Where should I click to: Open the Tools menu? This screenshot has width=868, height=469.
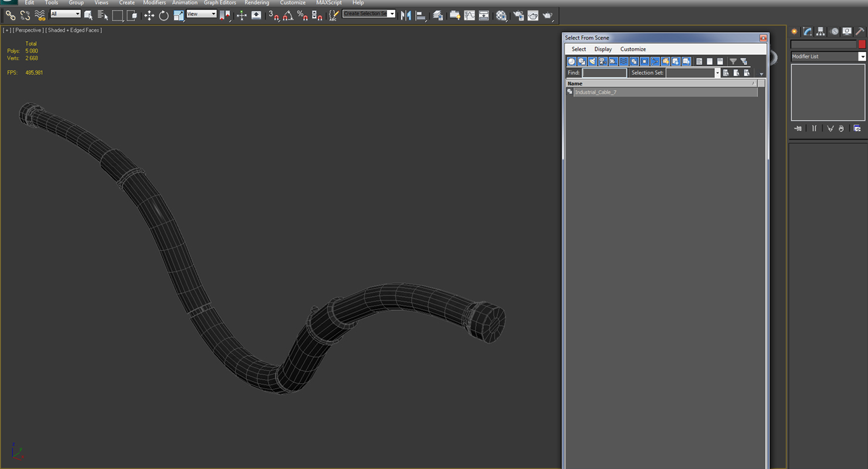point(52,3)
